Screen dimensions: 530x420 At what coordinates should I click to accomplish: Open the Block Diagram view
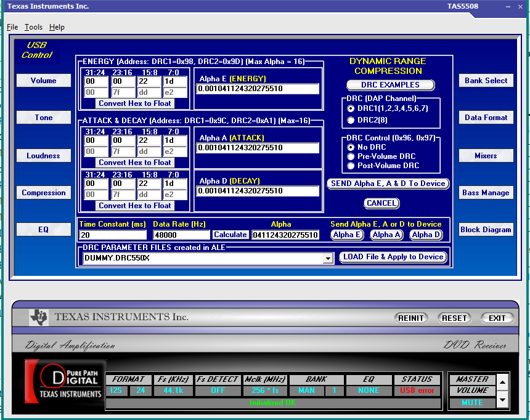pyautogui.click(x=486, y=230)
